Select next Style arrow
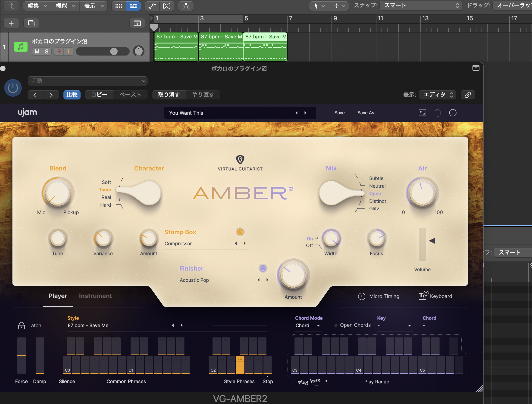The width and height of the screenshot is (532, 404). (x=182, y=325)
